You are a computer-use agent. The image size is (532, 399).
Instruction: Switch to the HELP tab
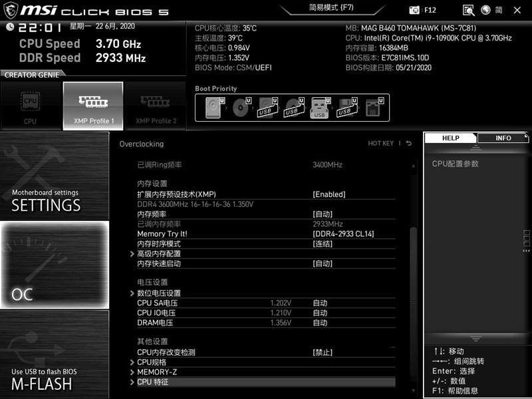tap(451, 138)
